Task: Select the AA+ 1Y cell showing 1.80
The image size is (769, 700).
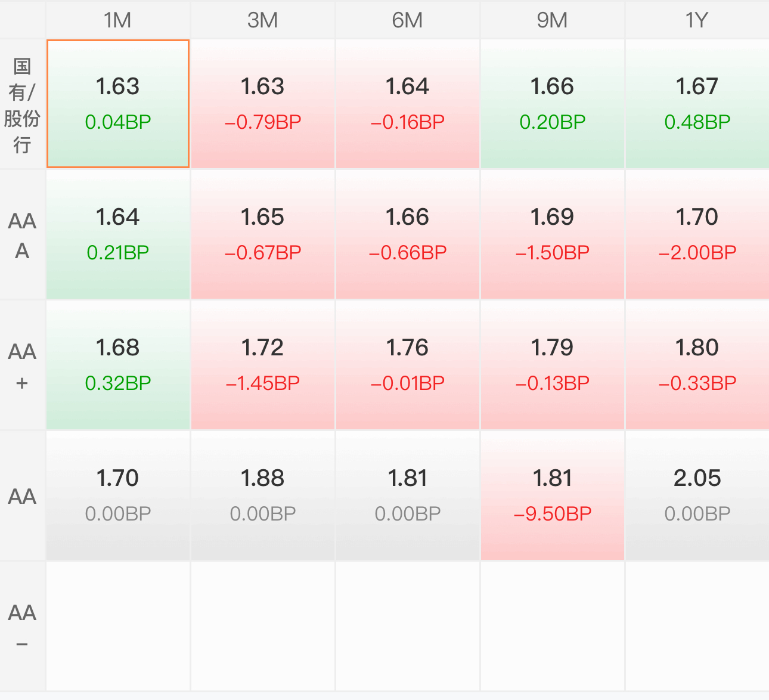Action: tap(697, 365)
